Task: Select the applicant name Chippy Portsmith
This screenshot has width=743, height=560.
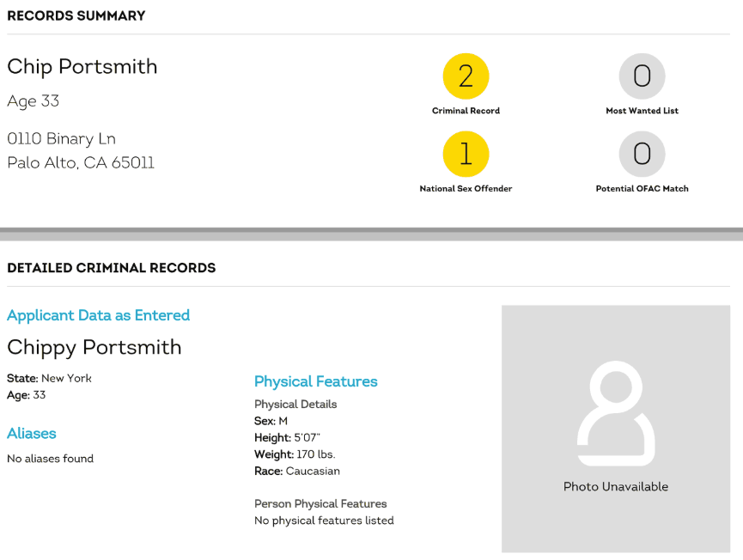Action: [94, 347]
